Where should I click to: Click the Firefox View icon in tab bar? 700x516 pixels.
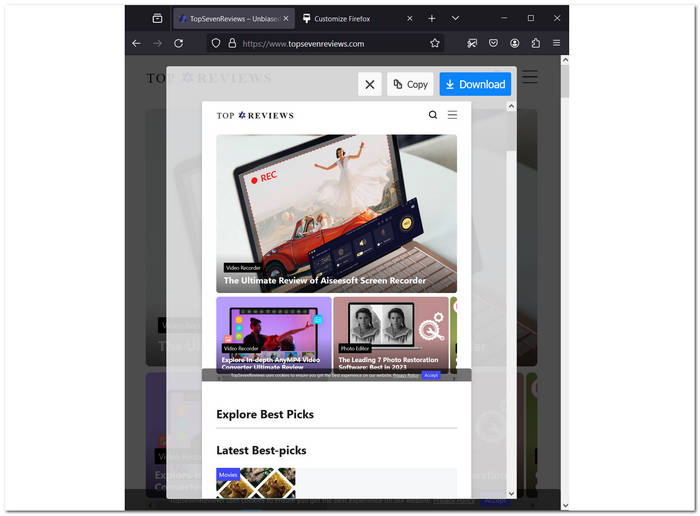click(157, 18)
